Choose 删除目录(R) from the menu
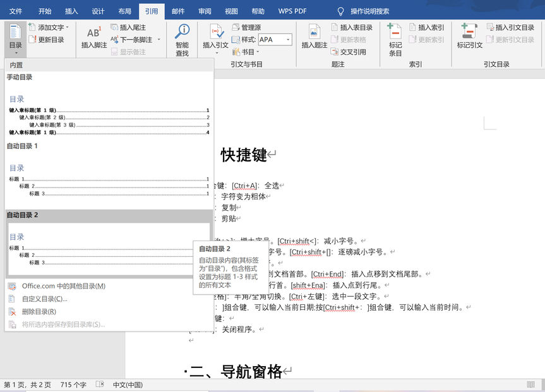 39,311
